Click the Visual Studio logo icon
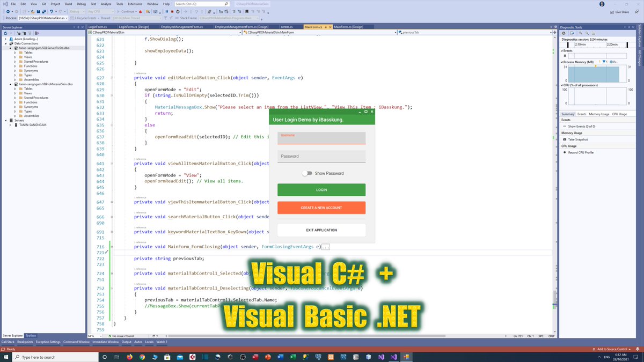This screenshot has width=644, height=362. click(x=4, y=4)
